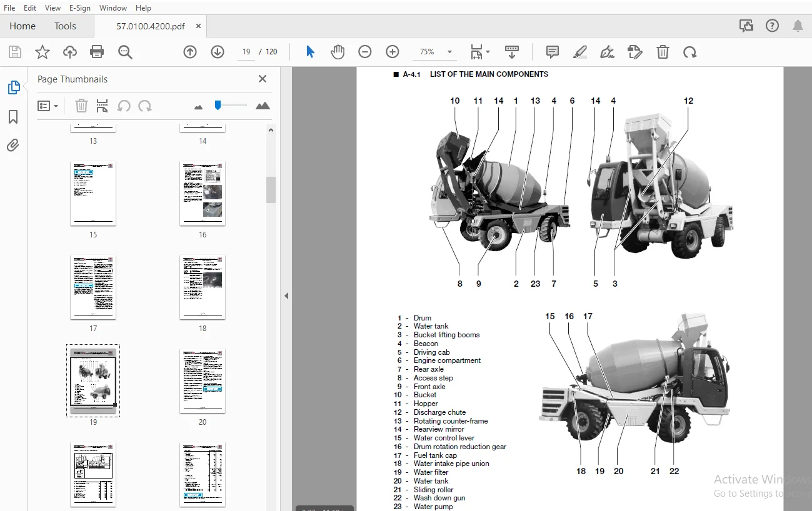
Task: Switch to the Home tab
Action: click(23, 26)
